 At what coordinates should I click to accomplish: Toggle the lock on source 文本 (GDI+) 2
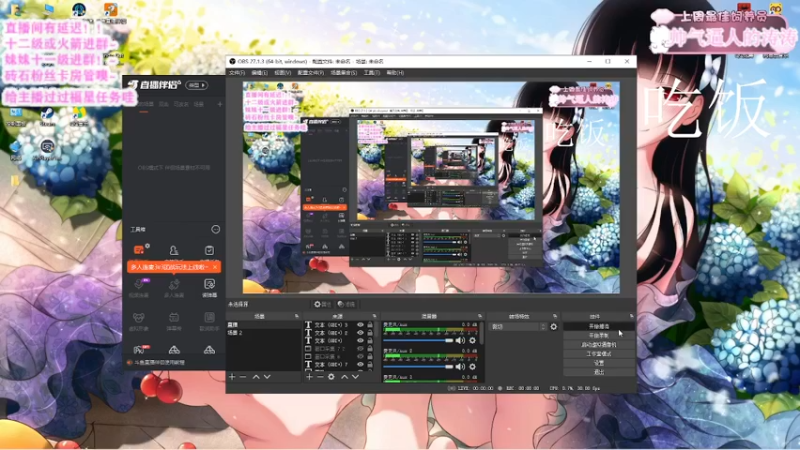[x=370, y=333]
